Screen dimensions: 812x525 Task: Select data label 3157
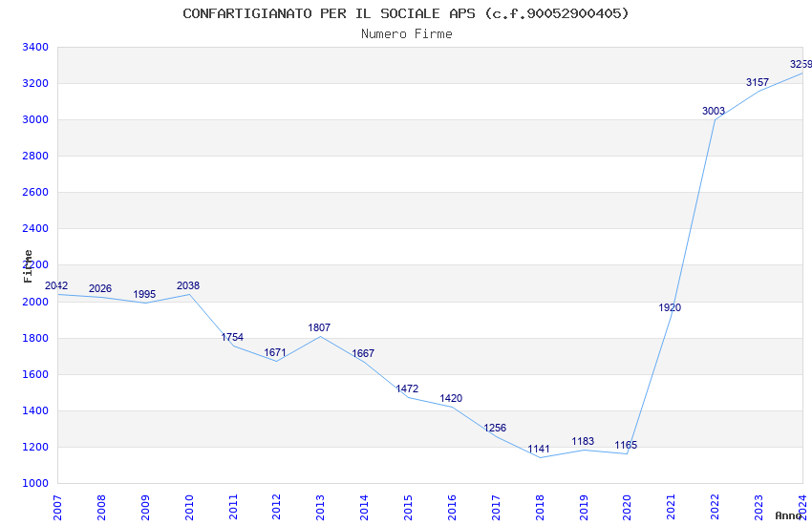click(758, 82)
